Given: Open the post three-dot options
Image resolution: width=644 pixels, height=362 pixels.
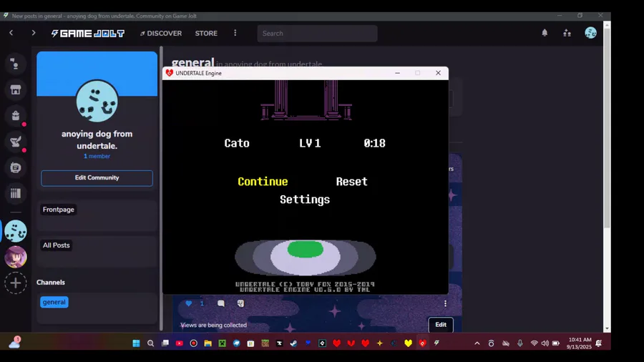Looking at the screenshot, I should 445,303.
